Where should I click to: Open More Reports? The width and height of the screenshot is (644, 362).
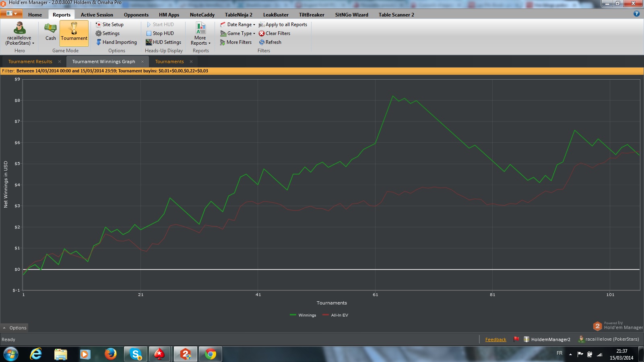point(200,34)
